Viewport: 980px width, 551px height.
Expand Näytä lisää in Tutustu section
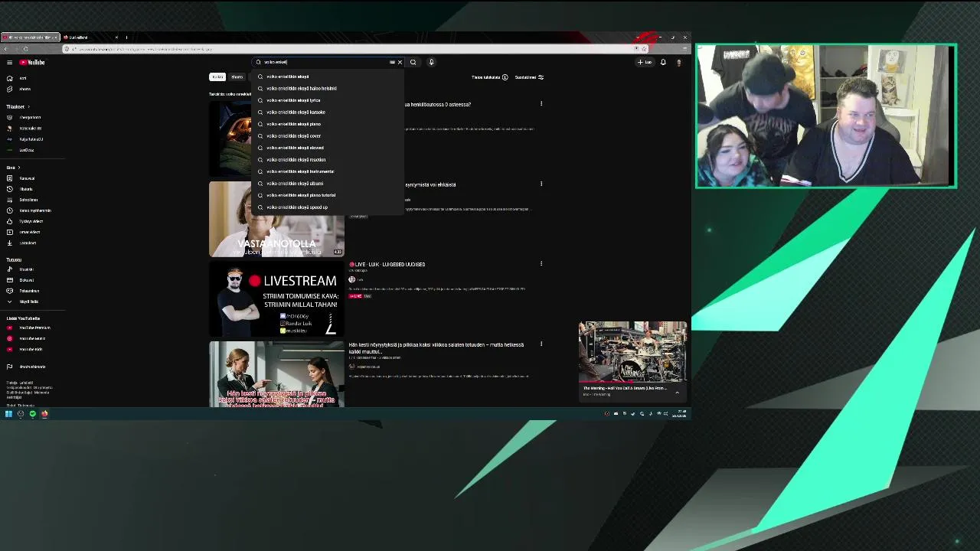(x=24, y=302)
